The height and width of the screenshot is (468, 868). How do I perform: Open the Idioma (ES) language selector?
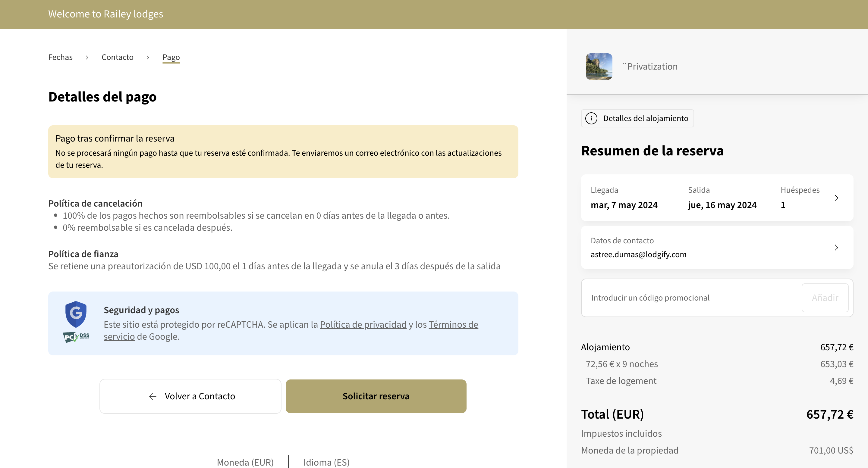pos(326,462)
